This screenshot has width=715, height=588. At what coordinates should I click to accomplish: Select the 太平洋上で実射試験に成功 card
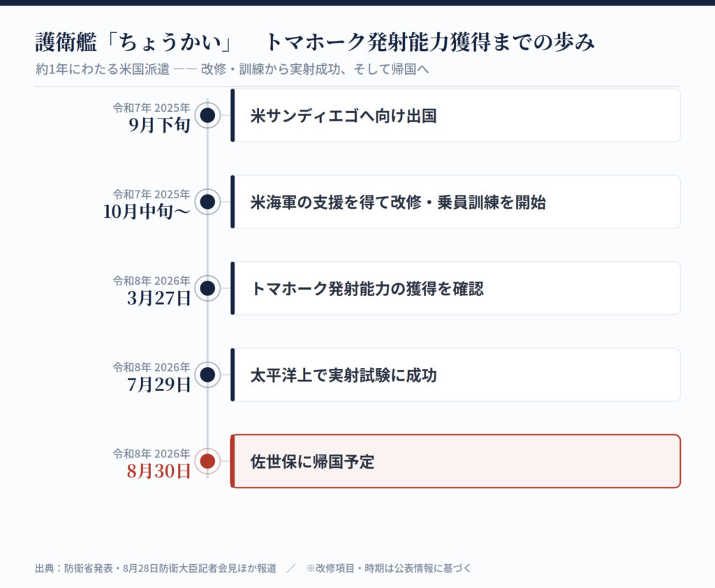(455, 374)
